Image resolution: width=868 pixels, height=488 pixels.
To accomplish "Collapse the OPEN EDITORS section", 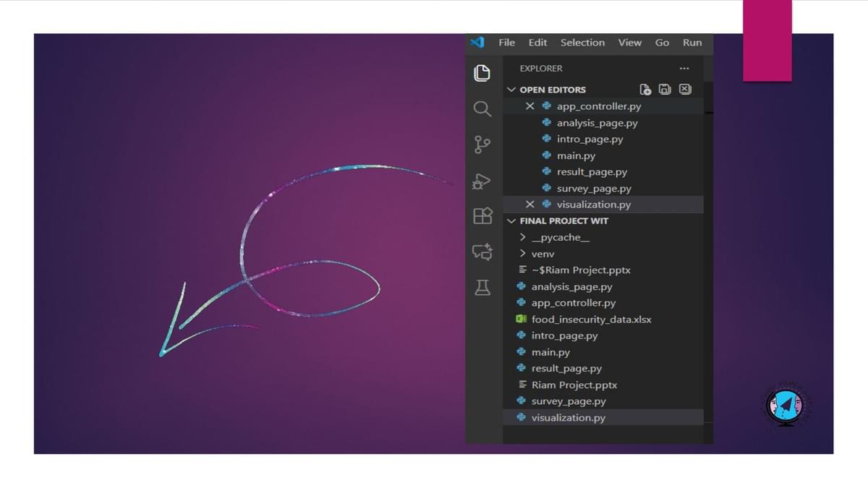I will click(x=511, y=90).
